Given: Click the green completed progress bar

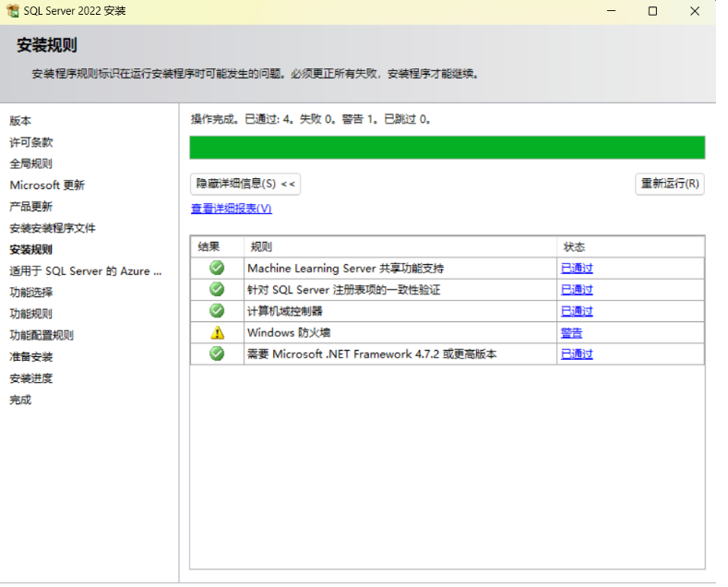Looking at the screenshot, I should 448,148.
